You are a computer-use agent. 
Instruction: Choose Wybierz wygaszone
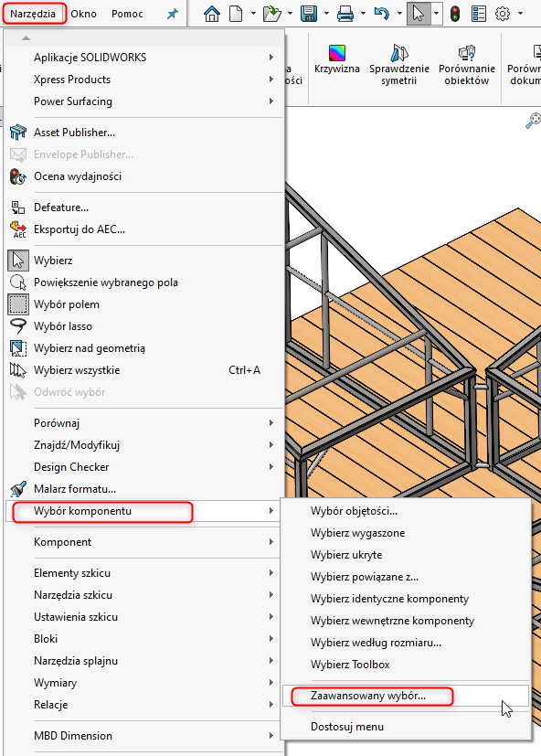coord(406,533)
